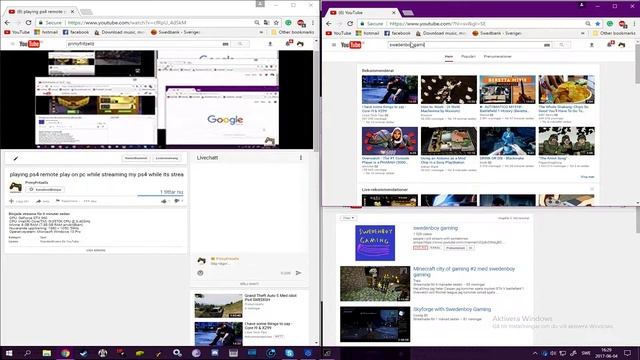Open Skyforge with Swedenboy Gaming result

[452, 309]
